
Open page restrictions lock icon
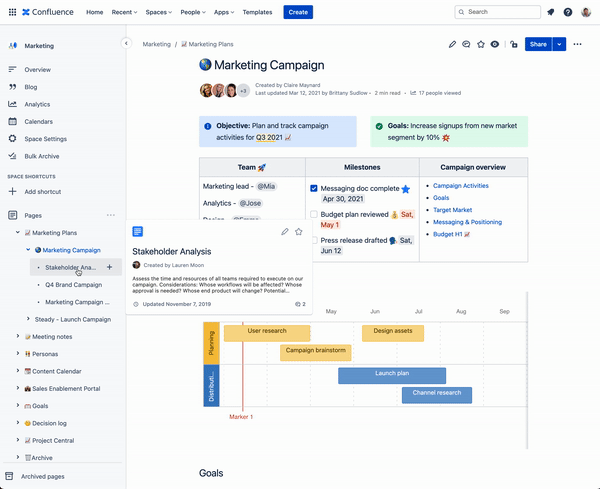click(514, 44)
